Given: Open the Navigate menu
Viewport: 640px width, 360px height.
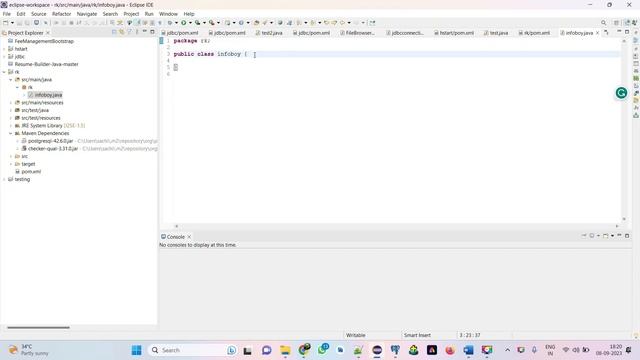Looking at the screenshot, I should 87,14.
